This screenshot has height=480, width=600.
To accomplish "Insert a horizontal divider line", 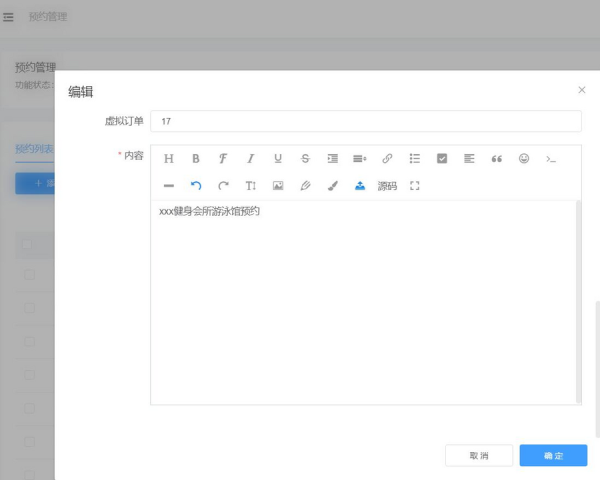I will [x=169, y=186].
